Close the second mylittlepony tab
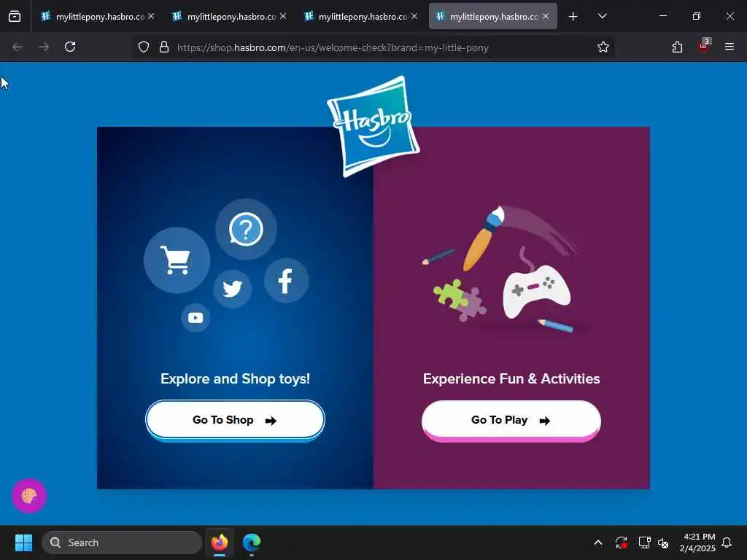 click(283, 16)
